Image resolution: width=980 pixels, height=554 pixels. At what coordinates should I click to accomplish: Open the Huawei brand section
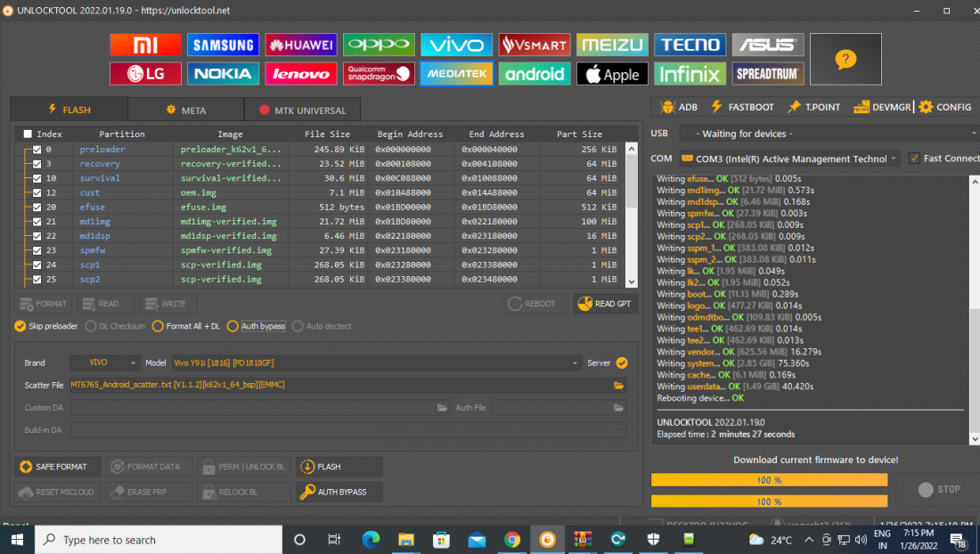(300, 45)
